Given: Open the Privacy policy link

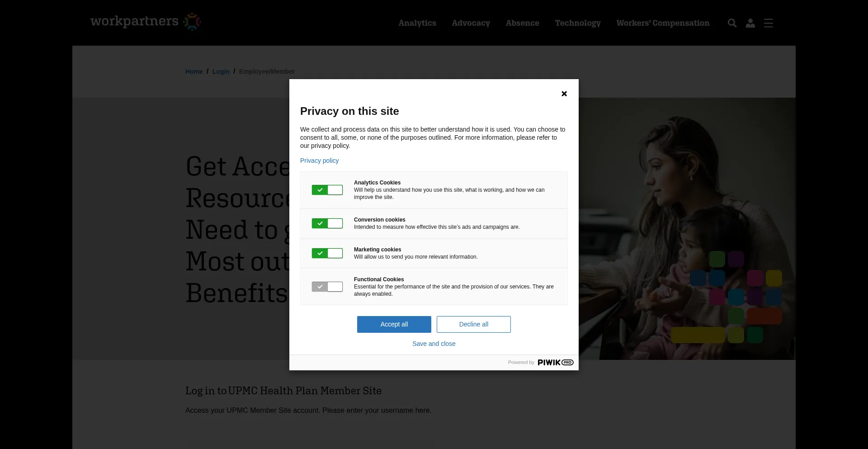Looking at the screenshot, I should [319, 161].
